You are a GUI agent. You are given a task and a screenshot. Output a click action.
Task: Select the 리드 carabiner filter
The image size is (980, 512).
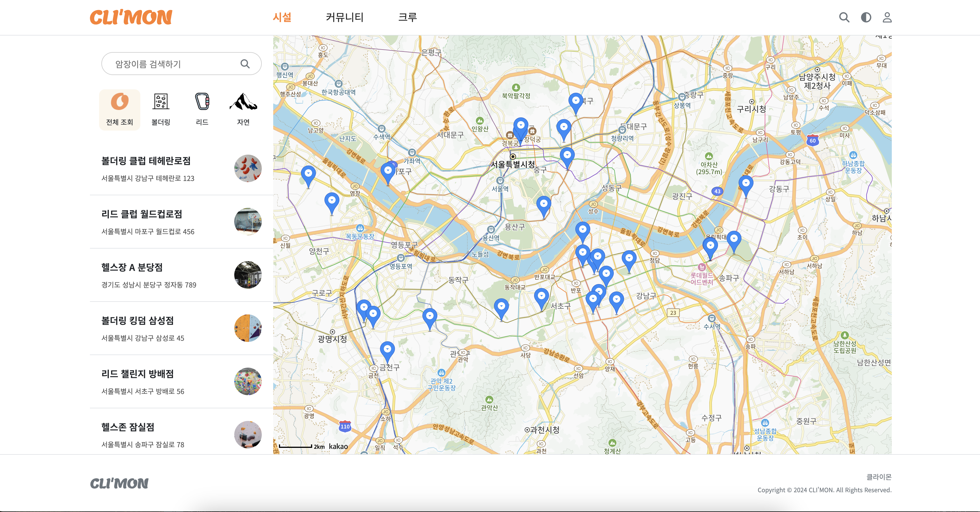[202, 110]
